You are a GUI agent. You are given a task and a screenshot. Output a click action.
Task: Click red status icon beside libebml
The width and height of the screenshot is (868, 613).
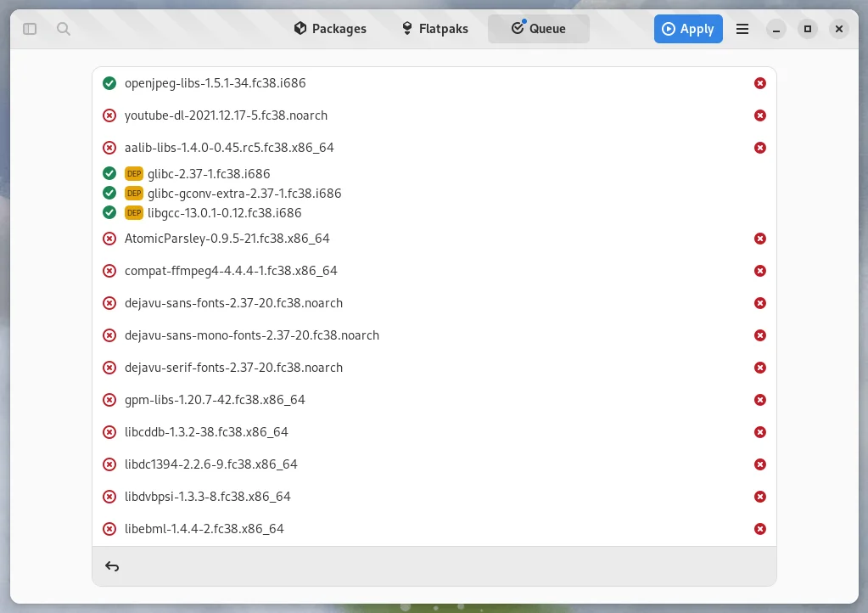click(x=109, y=529)
